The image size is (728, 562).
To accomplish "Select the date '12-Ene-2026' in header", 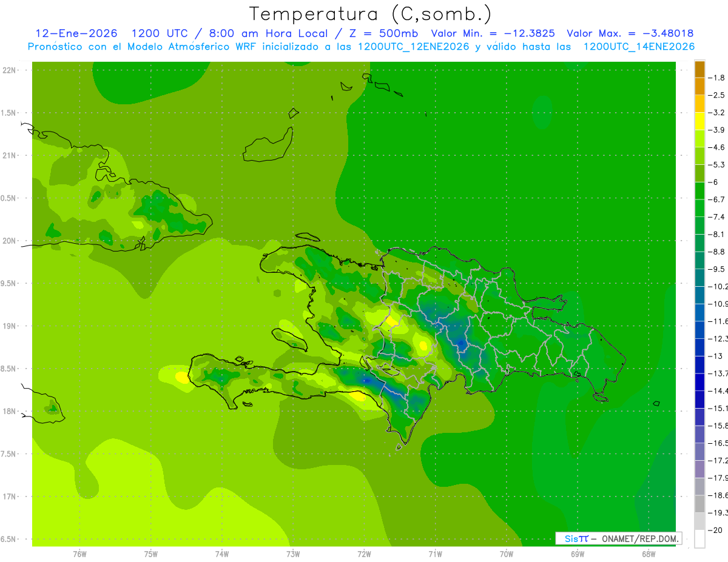I will [x=76, y=33].
